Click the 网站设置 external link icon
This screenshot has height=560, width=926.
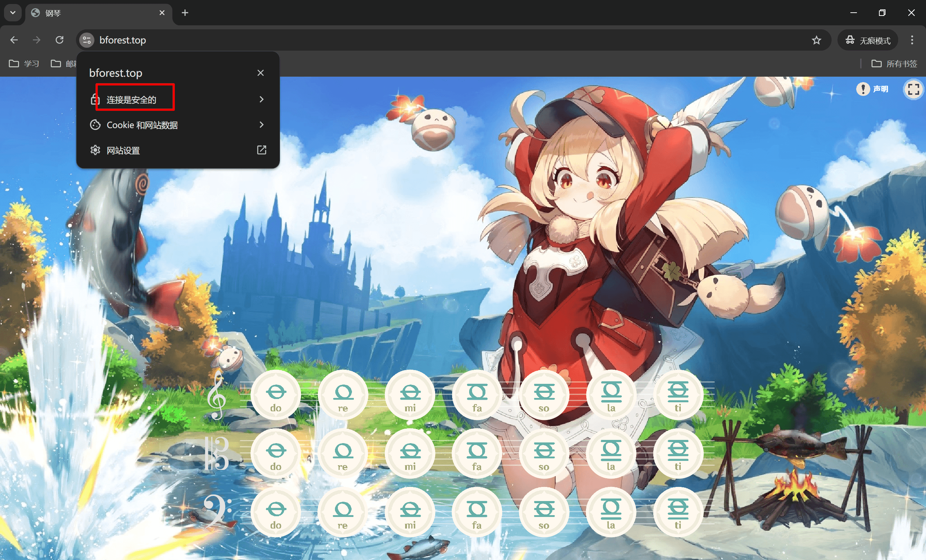(262, 150)
